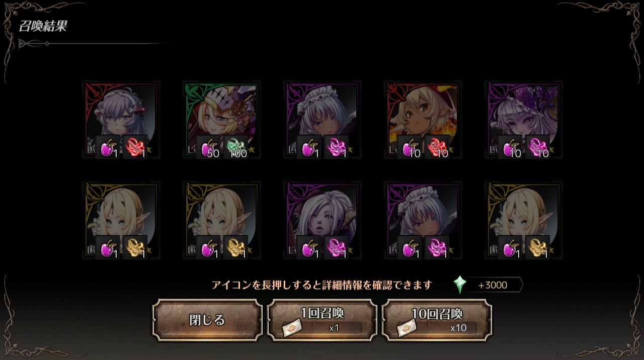Click the 閉じる button

coord(207,320)
